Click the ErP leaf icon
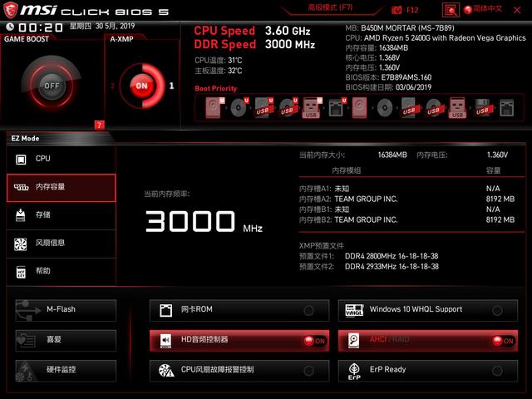 pyautogui.click(x=354, y=372)
